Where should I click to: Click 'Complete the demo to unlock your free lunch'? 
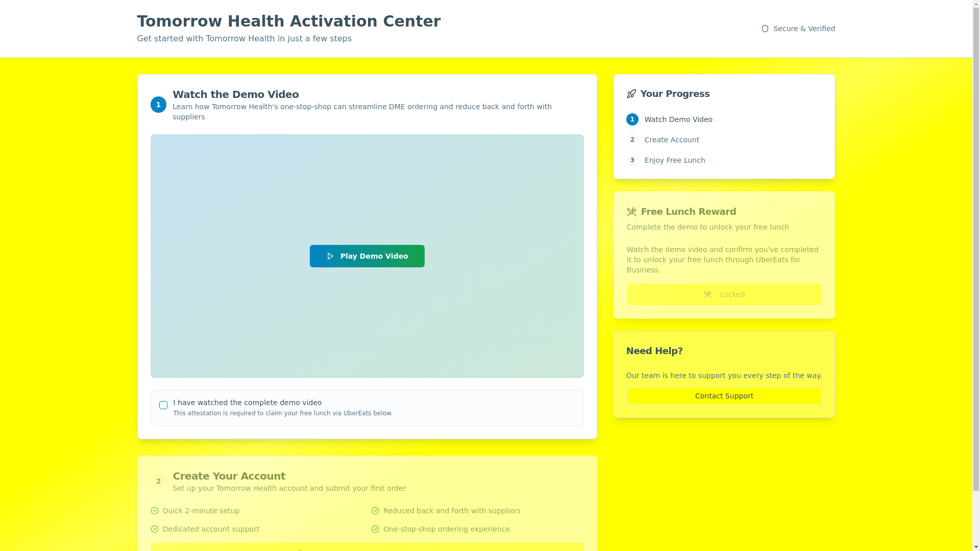707,227
